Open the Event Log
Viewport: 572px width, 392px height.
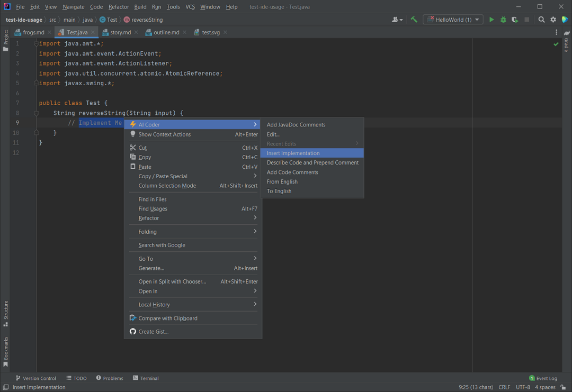(x=544, y=378)
